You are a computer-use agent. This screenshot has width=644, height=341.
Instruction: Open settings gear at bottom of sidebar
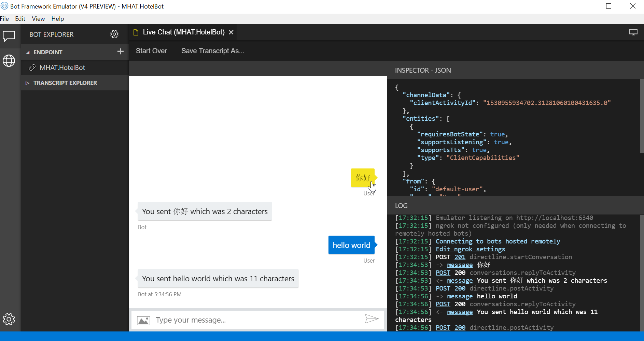(x=9, y=319)
